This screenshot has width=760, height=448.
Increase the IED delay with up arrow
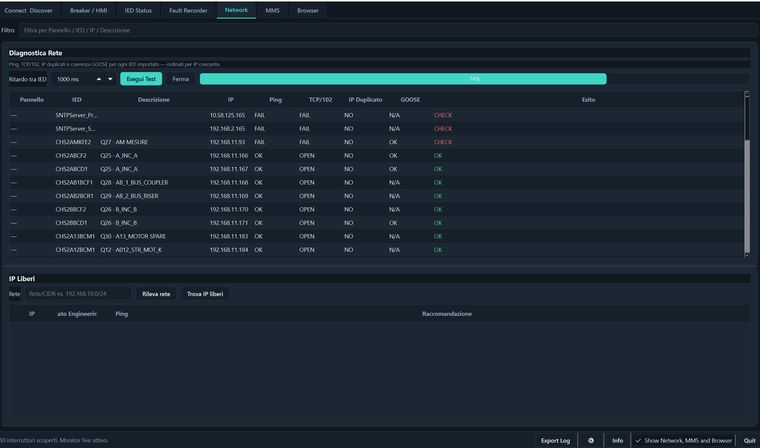(99, 79)
